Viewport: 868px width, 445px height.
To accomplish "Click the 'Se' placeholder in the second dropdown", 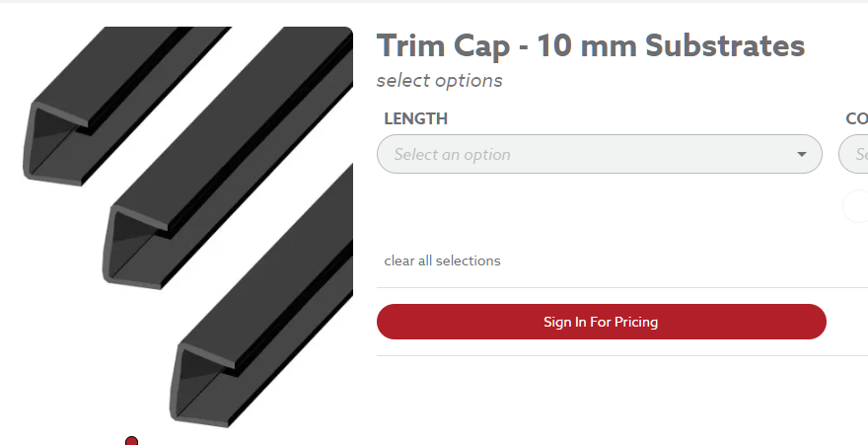I will click(x=862, y=155).
